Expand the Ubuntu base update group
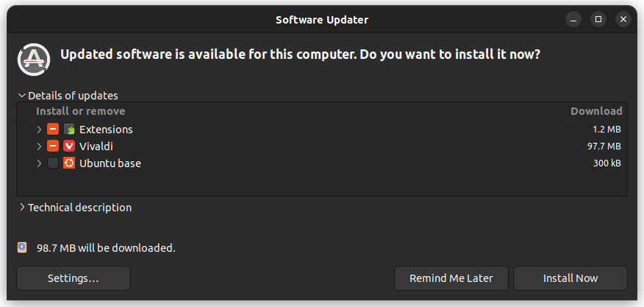 39,163
